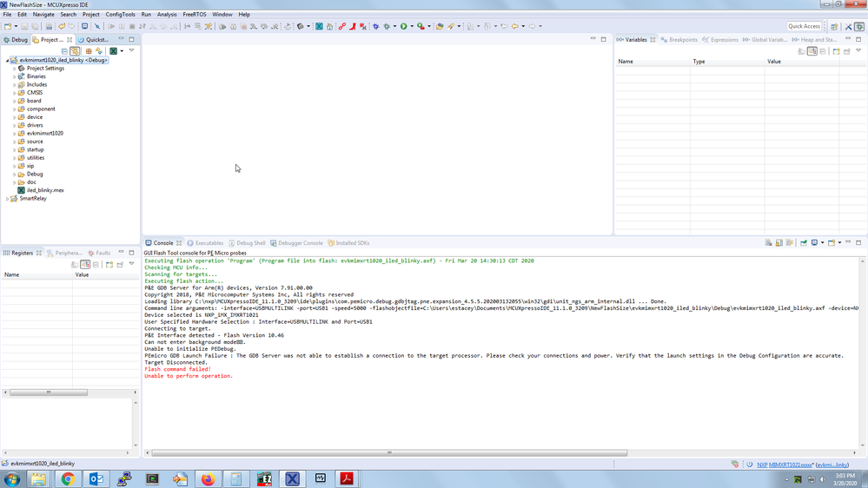Open the FreeRTOS menu
868x488 pixels.
[x=195, y=15]
